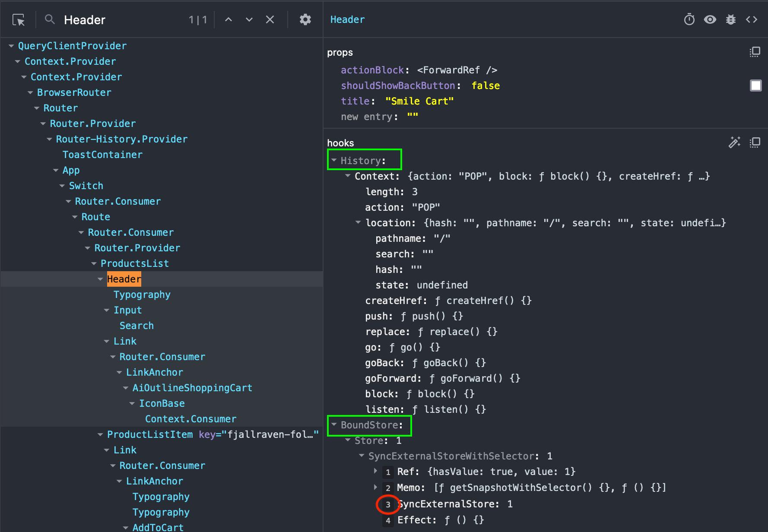This screenshot has height=532, width=768.
Task: Click the search magnifier icon
Action: click(50, 19)
